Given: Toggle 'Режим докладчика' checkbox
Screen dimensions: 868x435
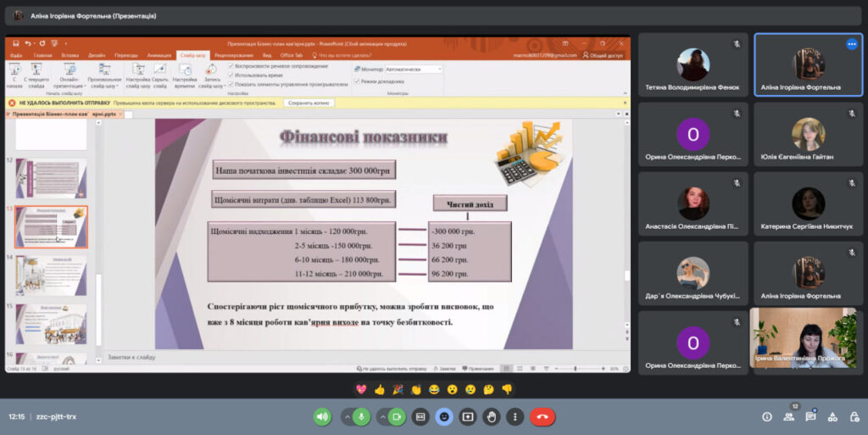Looking at the screenshot, I should pyautogui.click(x=357, y=81).
